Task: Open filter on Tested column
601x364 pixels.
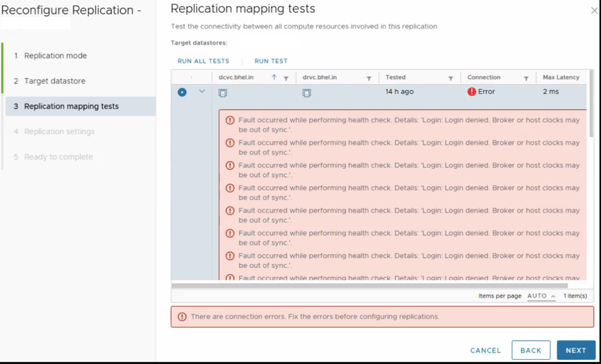Action: pyautogui.click(x=451, y=78)
